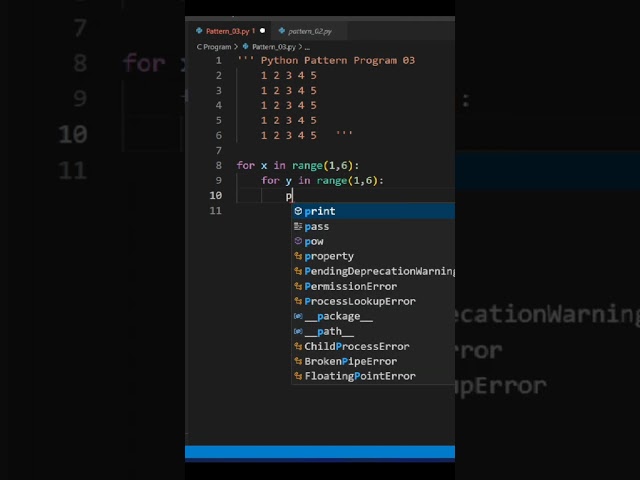Choose pow from the autocomplete list

tap(373, 241)
